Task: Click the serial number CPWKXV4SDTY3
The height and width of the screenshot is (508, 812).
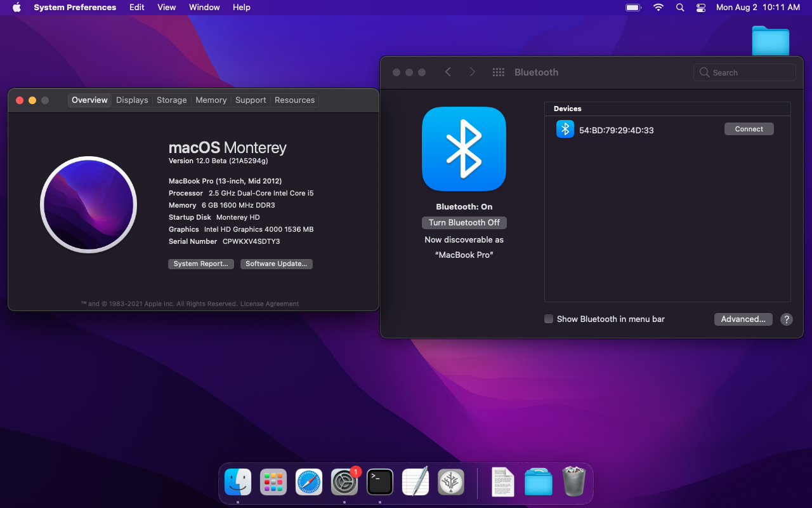Action: click(x=251, y=242)
